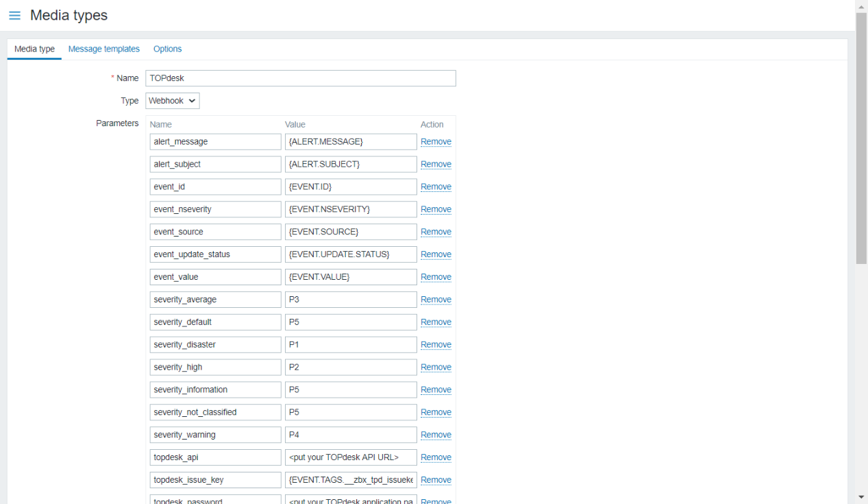Remove the event_update_status parameter
Viewport: 868px width, 504px height.
[436, 254]
